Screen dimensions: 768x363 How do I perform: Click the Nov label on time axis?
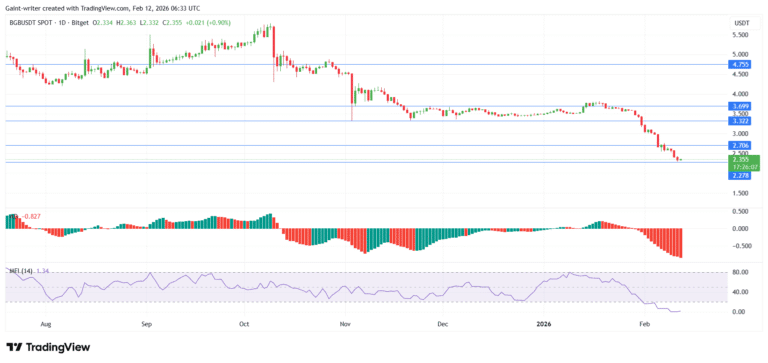coord(346,324)
